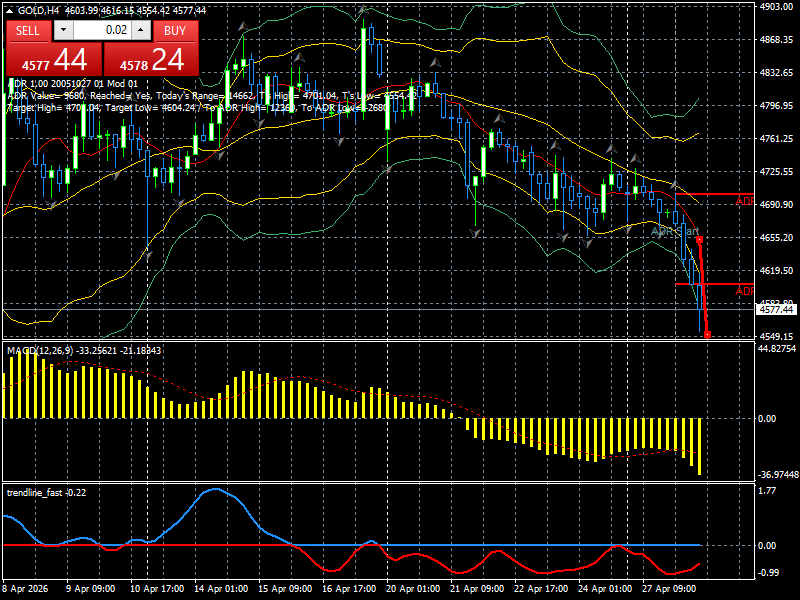Click the -36.97448 MACD scale value
The image size is (800, 600).
click(778, 475)
